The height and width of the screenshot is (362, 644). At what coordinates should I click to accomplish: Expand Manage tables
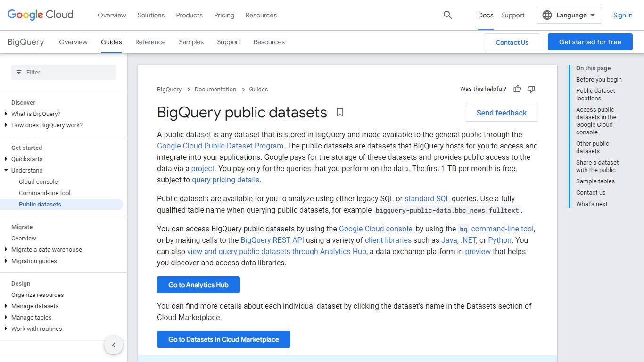[x=6, y=317]
